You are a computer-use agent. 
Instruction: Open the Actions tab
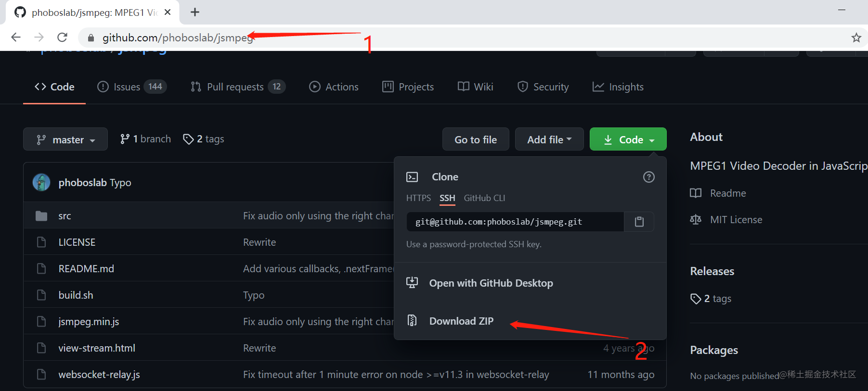334,87
